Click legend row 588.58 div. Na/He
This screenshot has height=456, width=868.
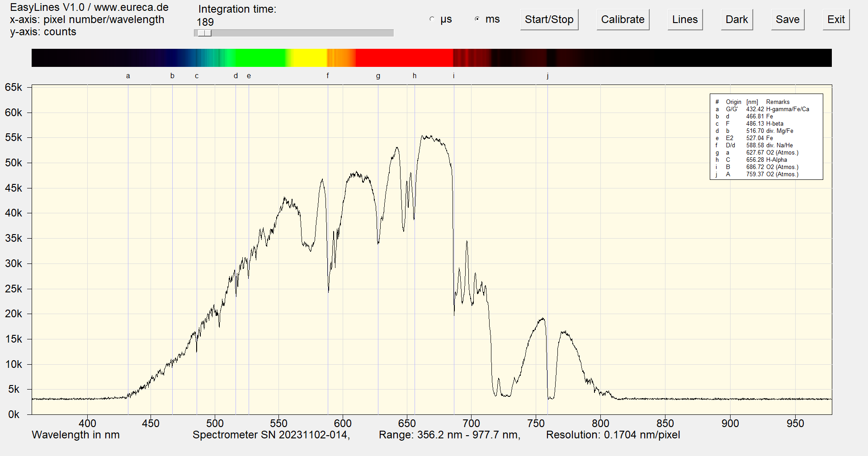754,146
